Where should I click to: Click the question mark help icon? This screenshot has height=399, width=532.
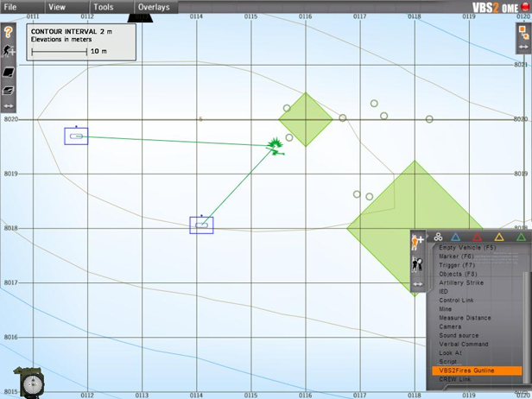(x=8, y=32)
